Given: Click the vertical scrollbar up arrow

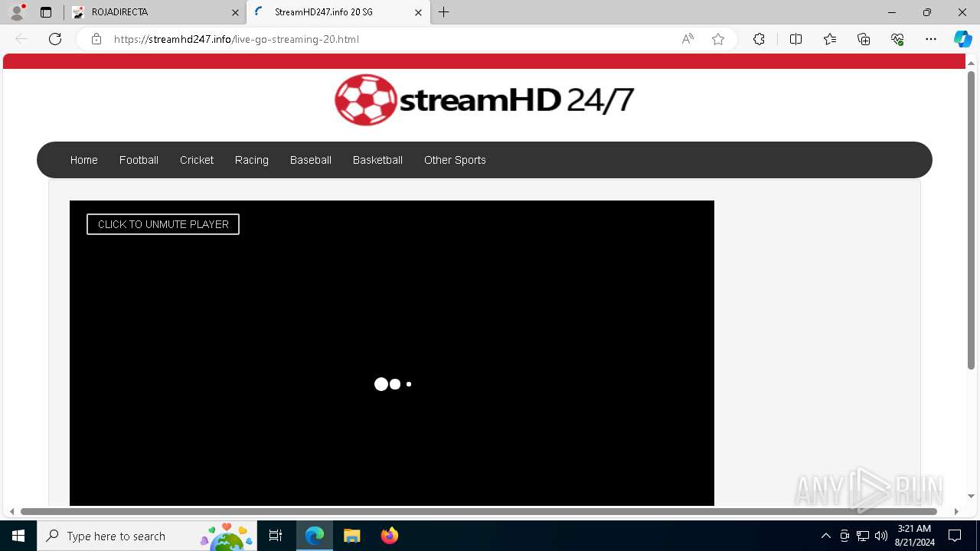Looking at the screenshot, I should point(971,63).
